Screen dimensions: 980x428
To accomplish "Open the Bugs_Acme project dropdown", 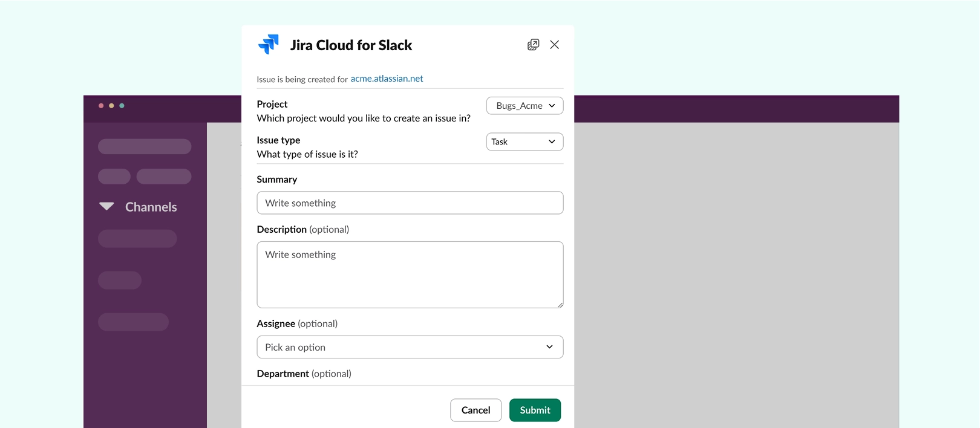I will click(x=524, y=106).
